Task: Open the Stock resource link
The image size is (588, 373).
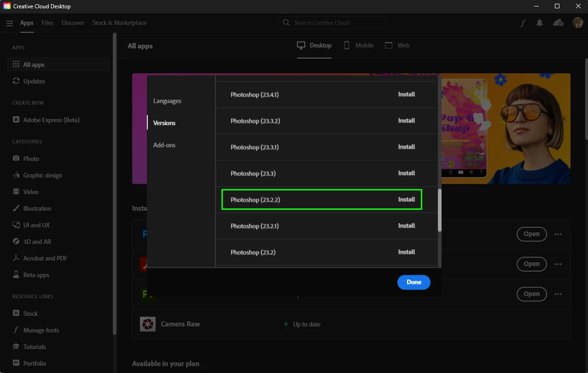Action: (25, 314)
